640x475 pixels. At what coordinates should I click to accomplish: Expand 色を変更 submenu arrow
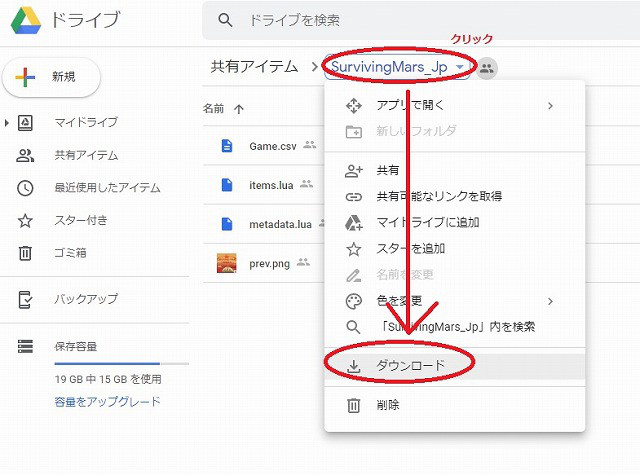pos(550,302)
